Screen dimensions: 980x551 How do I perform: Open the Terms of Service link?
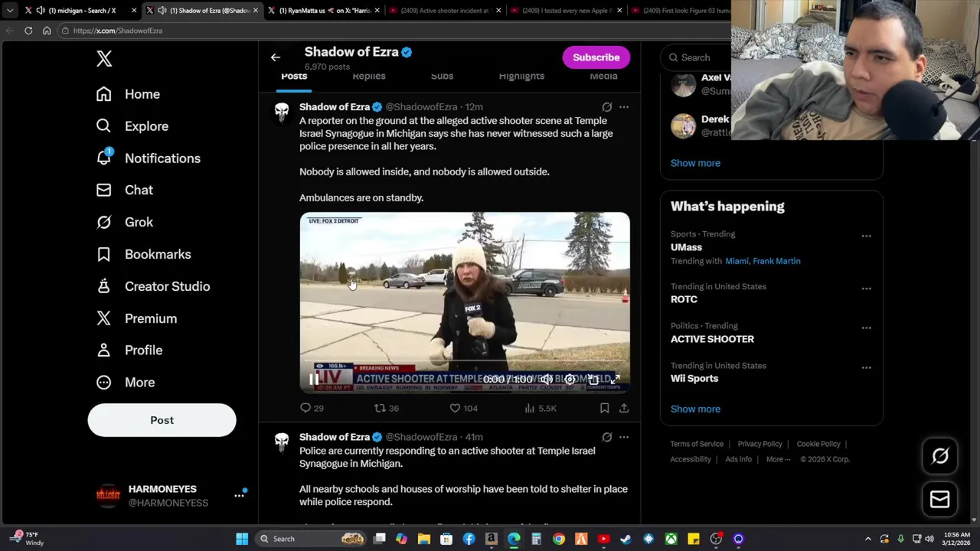coord(697,444)
